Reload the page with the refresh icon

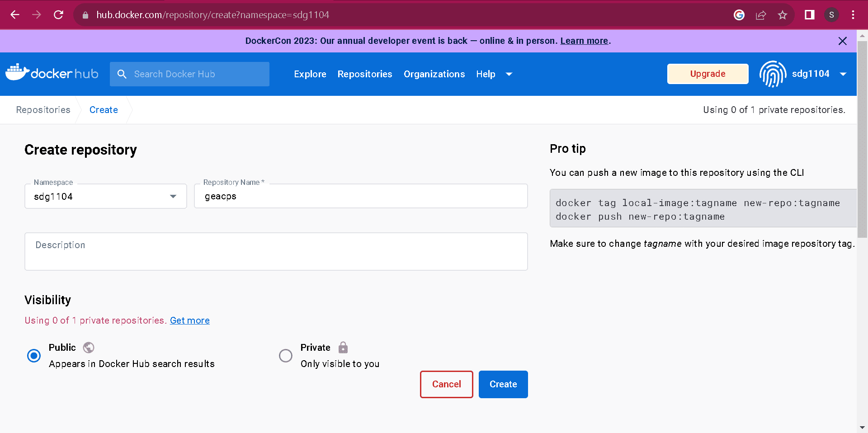[x=58, y=15]
